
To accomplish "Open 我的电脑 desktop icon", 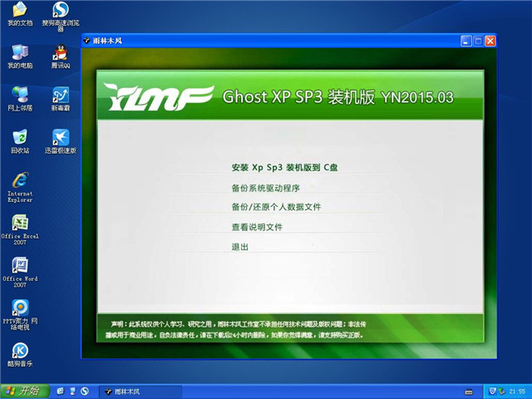I will coord(19,53).
